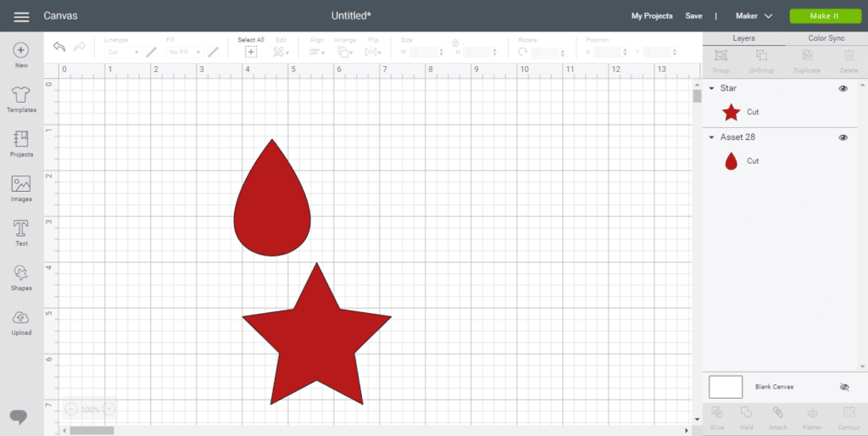The image size is (868, 436).
Task: Open the chat support bubble
Action: coord(19,416)
